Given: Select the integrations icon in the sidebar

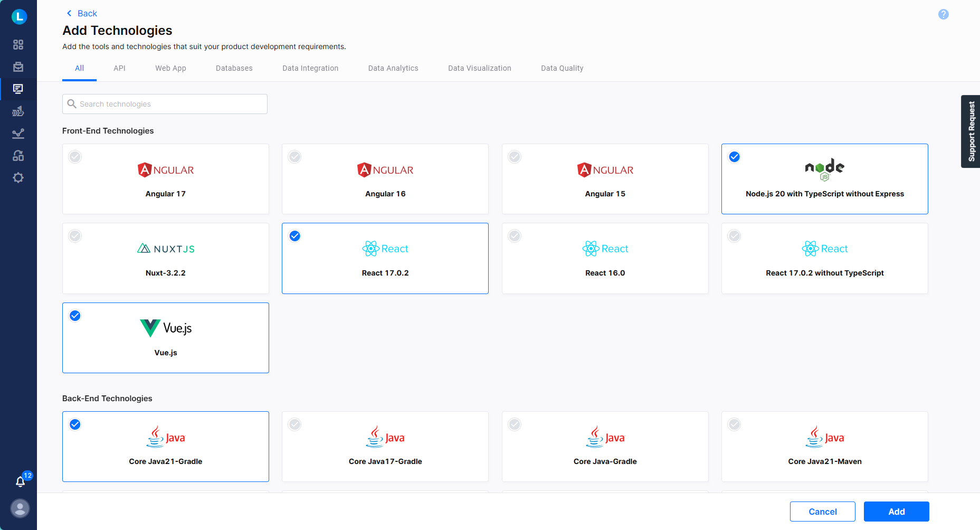Looking at the screenshot, I should click(18, 156).
